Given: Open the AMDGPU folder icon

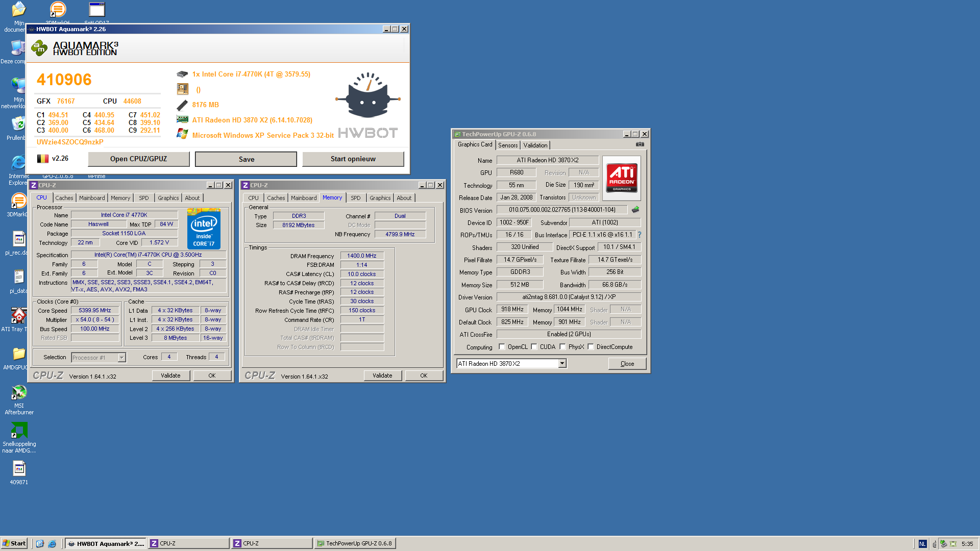Looking at the screenshot, I should [x=19, y=354].
